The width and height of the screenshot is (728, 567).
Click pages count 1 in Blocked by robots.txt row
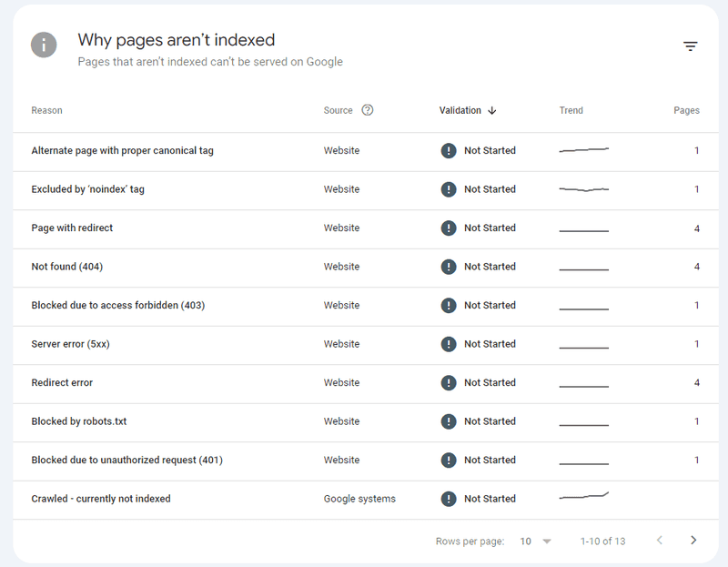pos(696,421)
